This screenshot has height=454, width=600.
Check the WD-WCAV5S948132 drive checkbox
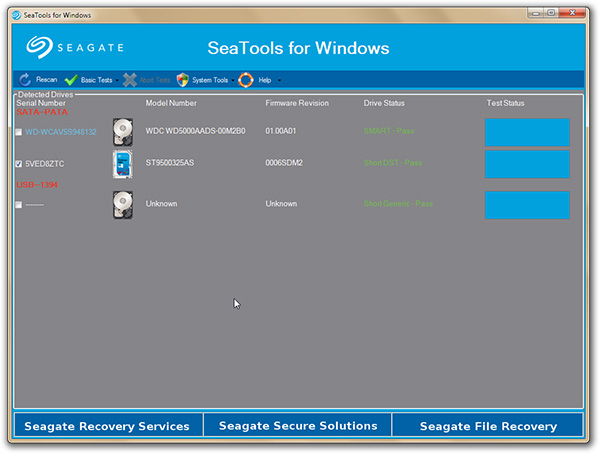tap(19, 132)
